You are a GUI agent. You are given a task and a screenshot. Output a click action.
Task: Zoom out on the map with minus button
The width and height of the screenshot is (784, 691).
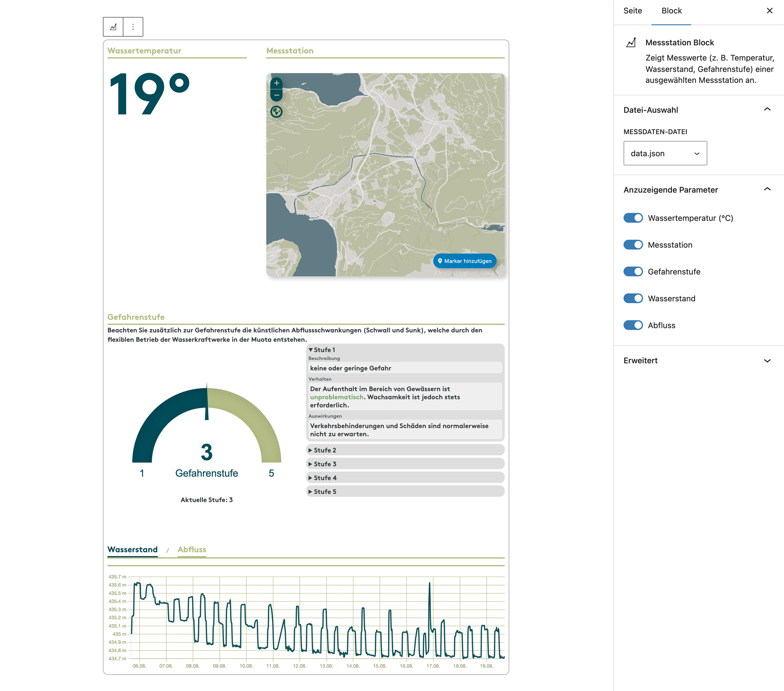click(x=277, y=95)
